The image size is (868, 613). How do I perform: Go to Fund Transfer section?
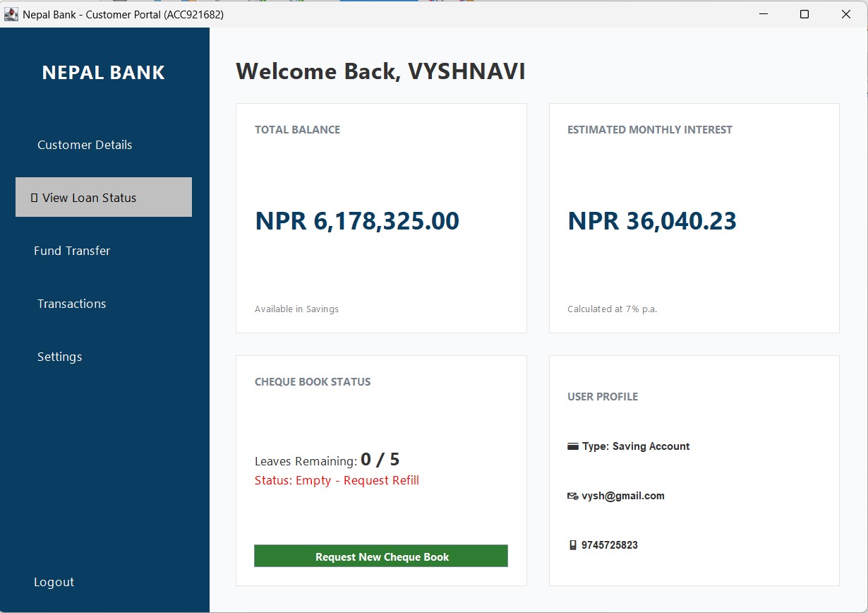pyautogui.click(x=72, y=251)
